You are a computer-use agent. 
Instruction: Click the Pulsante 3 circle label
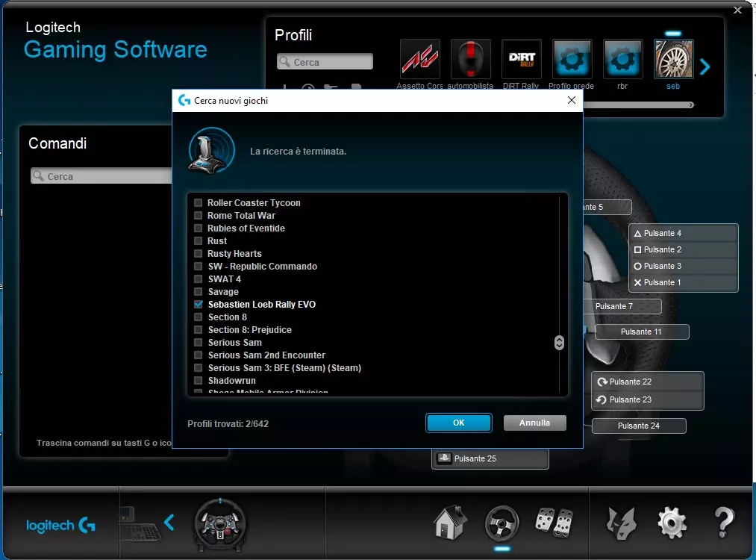click(683, 266)
